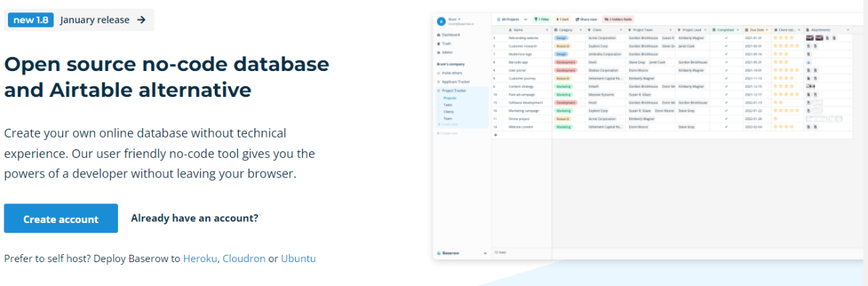Open the Attachments column header dropdown

(x=848, y=30)
